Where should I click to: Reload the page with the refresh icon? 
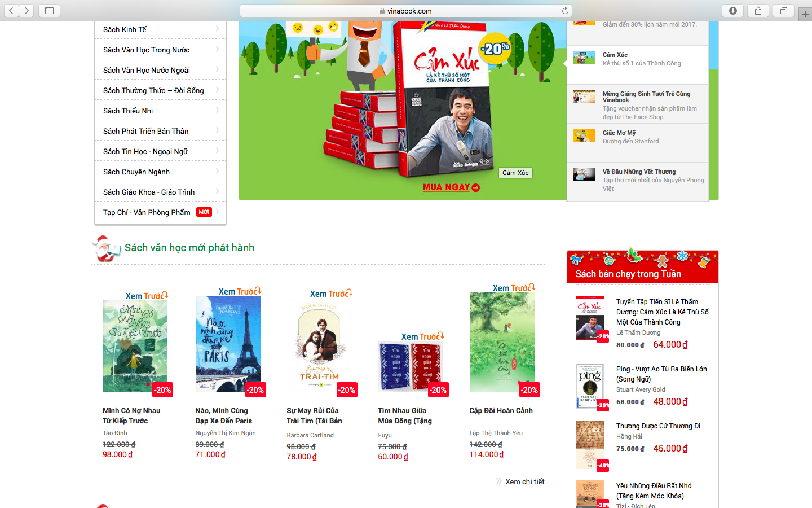(x=565, y=11)
